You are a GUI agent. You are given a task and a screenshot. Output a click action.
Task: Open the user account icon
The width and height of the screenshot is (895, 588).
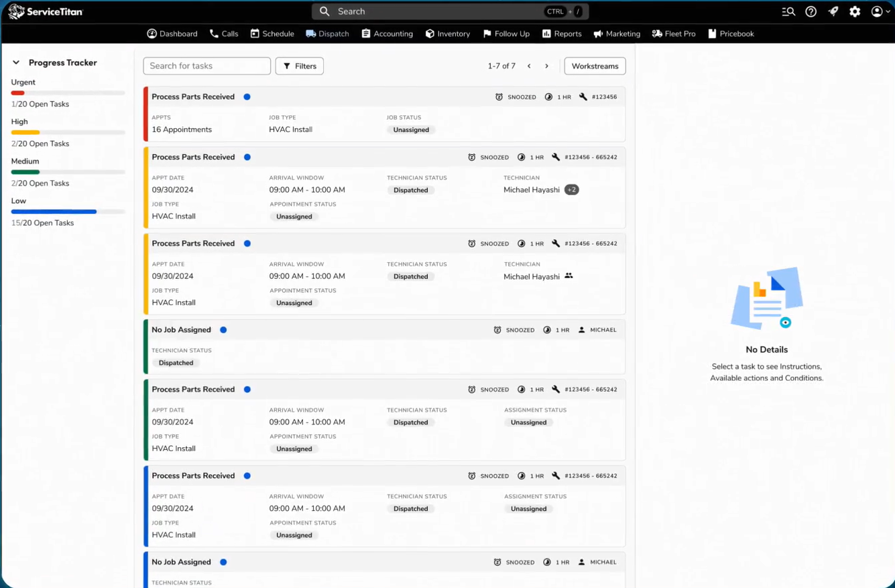(x=877, y=11)
